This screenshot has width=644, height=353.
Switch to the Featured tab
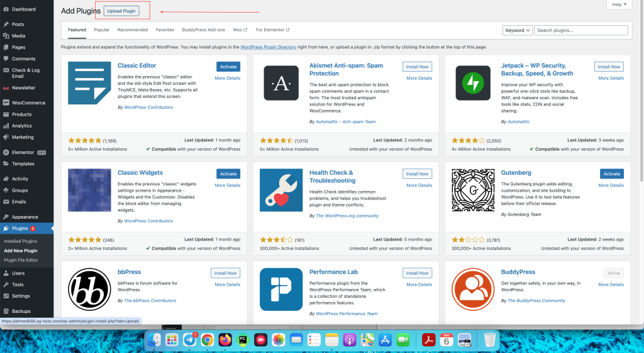(77, 30)
